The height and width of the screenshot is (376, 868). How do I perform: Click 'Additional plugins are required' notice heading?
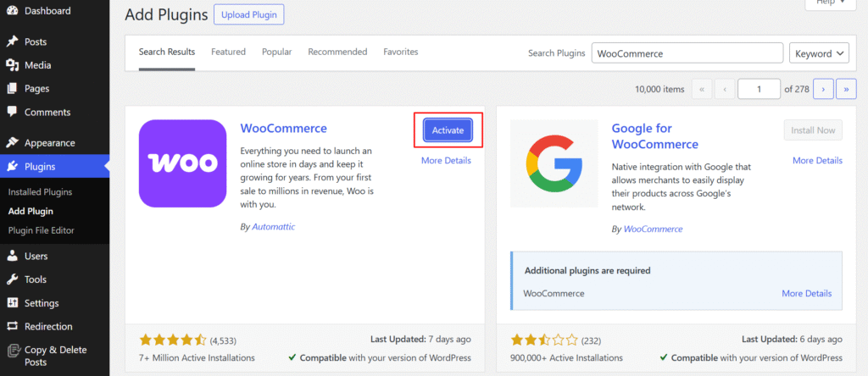tap(587, 271)
